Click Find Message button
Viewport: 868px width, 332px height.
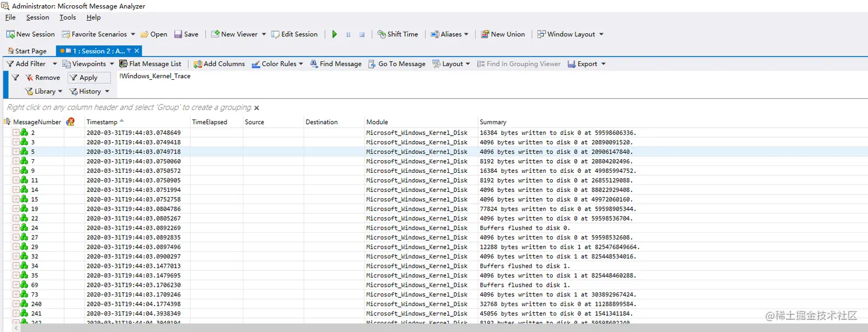tap(336, 64)
